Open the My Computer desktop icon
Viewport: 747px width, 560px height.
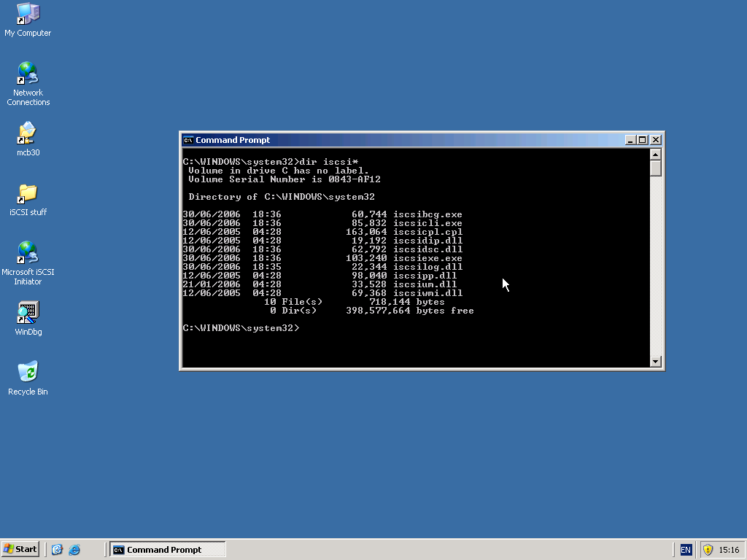[28, 20]
